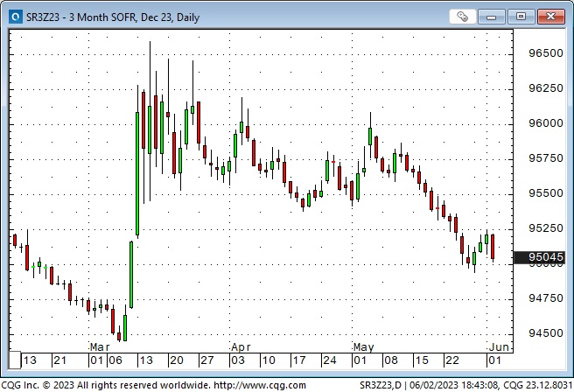Image resolution: width=574 pixels, height=392 pixels.
Task: Click the 'May' month label
Action: (363, 347)
